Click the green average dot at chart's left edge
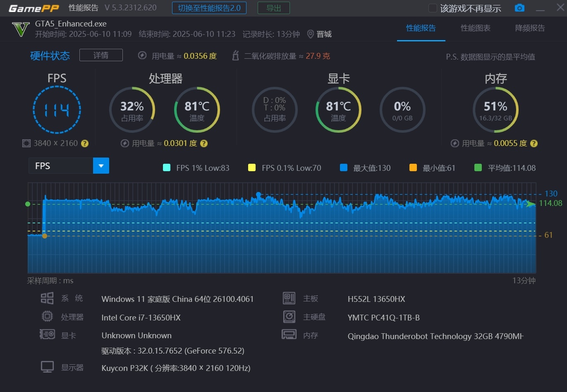 (28, 204)
